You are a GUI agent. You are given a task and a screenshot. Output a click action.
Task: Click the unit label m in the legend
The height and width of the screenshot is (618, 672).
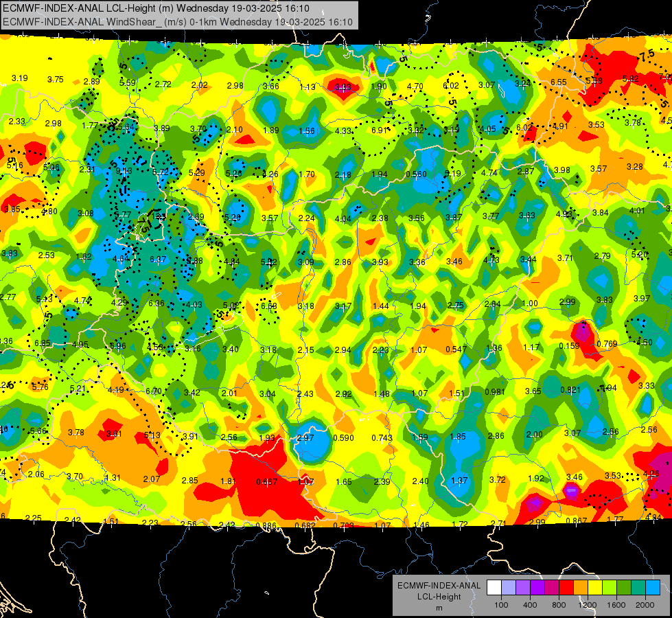439,608
